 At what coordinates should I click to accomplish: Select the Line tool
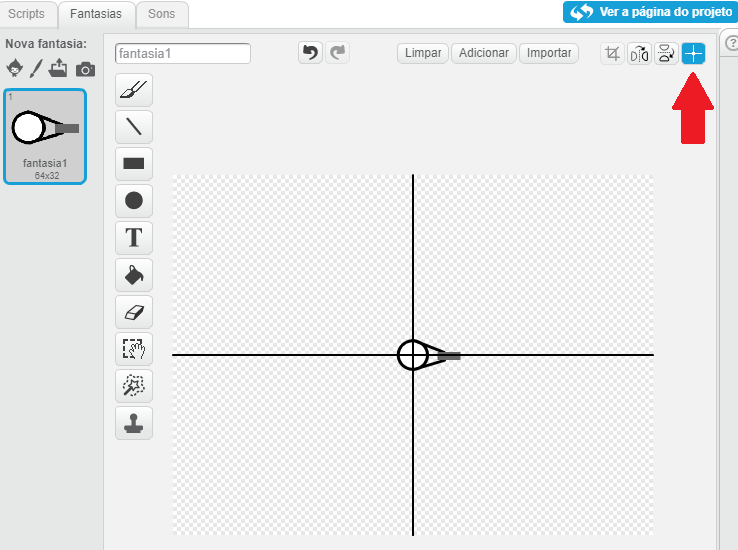pyautogui.click(x=134, y=127)
